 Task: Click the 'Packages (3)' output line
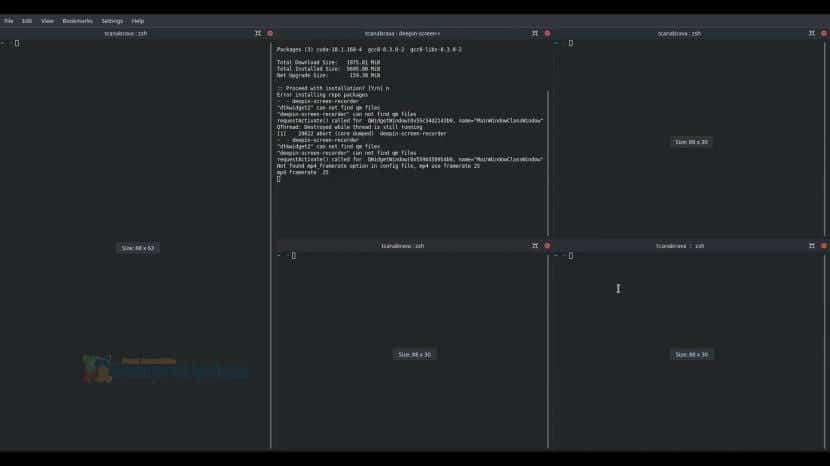coord(369,49)
